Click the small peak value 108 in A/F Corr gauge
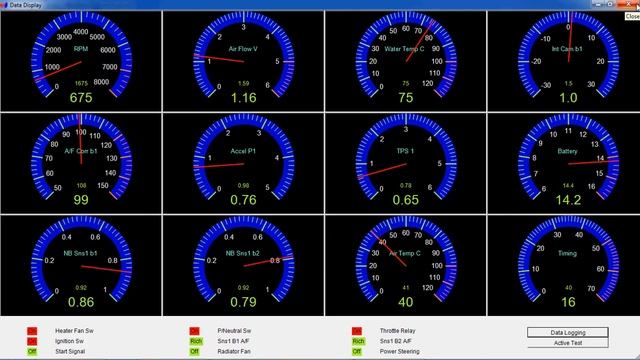The image size is (640, 360). (81, 185)
